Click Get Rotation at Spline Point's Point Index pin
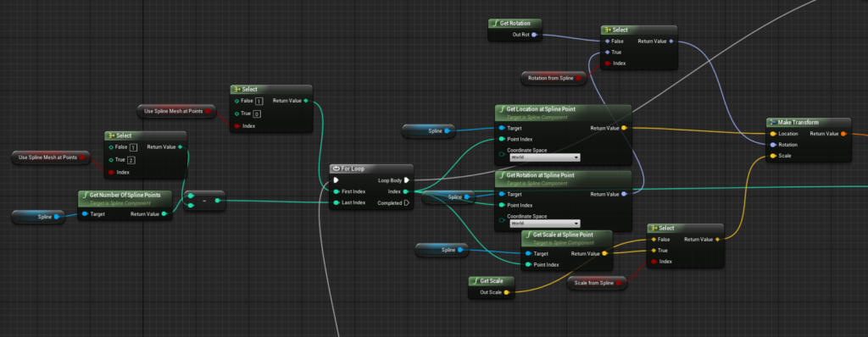Viewport: 868px width, 337px height. click(x=502, y=205)
